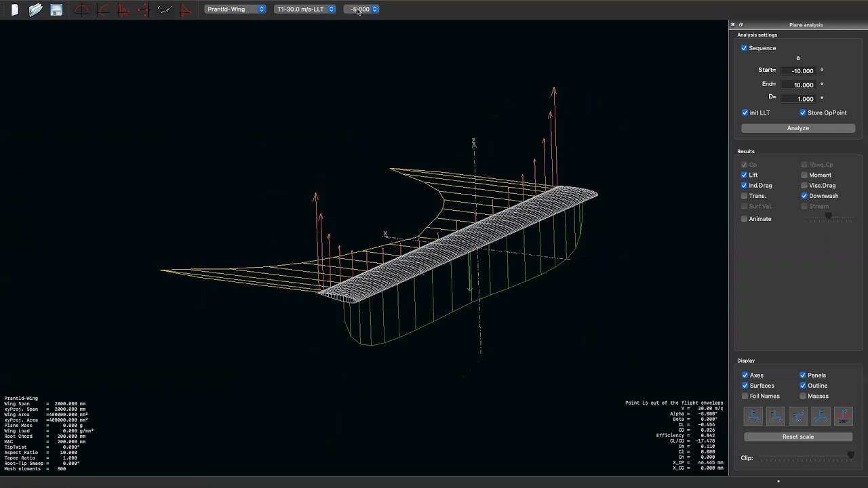This screenshot has width=868, height=488.
Task: Open the -5.000 operating point dropdown
Action: click(361, 9)
